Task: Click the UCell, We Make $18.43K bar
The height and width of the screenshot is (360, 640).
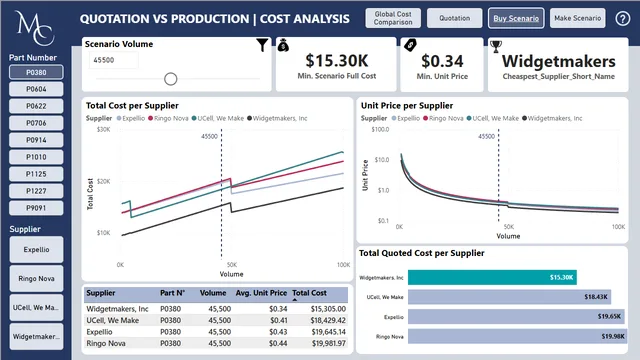Action: (509, 297)
